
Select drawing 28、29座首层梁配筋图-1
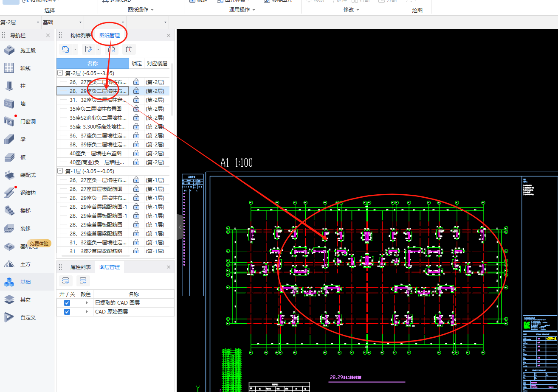pyautogui.click(x=99, y=207)
